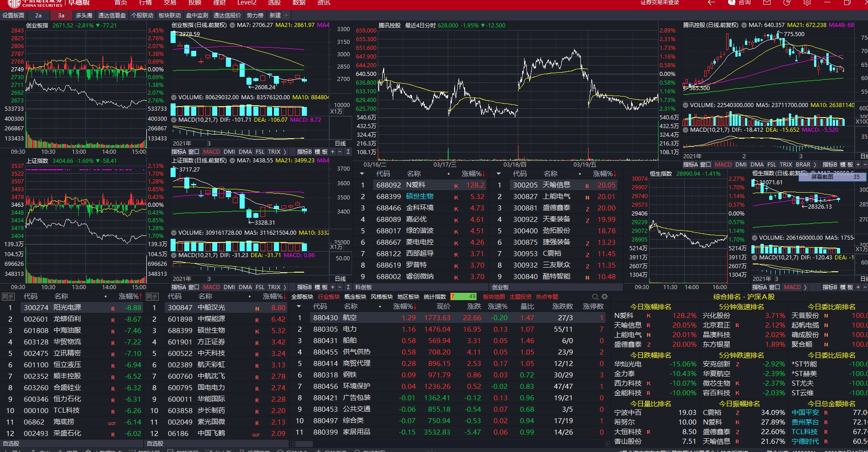868x452 pixels.
Task: Select the 统计指数 sector tab
Action: pyautogui.click(x=435, y=297)
